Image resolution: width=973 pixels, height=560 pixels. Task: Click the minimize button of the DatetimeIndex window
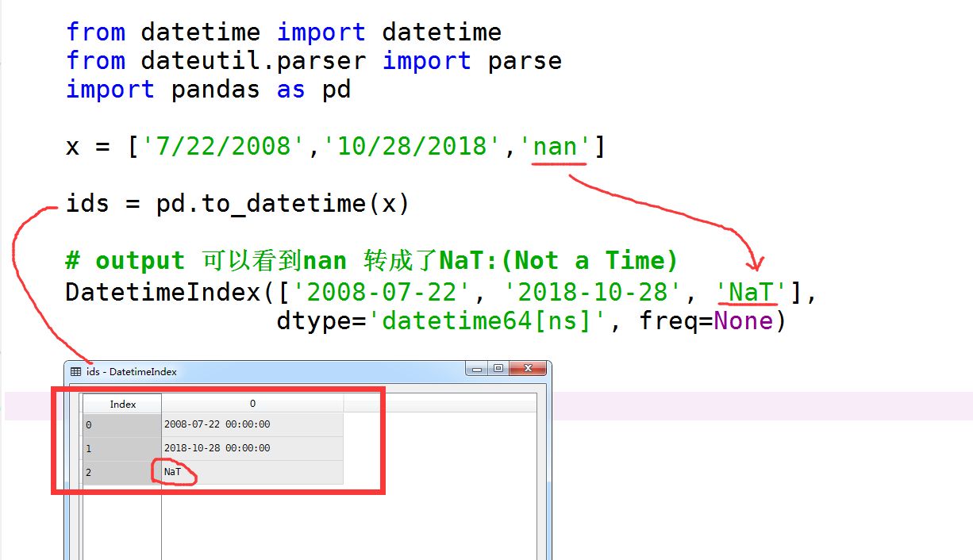coord(476,368)
